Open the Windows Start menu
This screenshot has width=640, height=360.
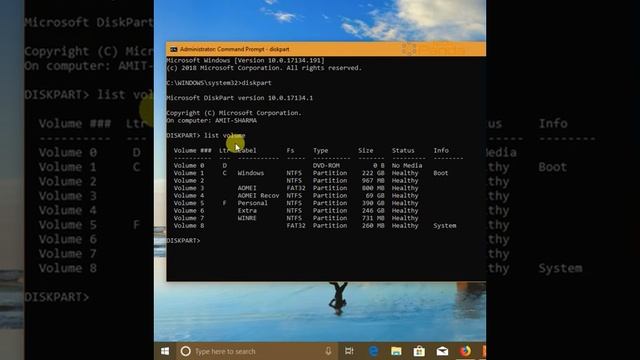click(x=165, y=351)
